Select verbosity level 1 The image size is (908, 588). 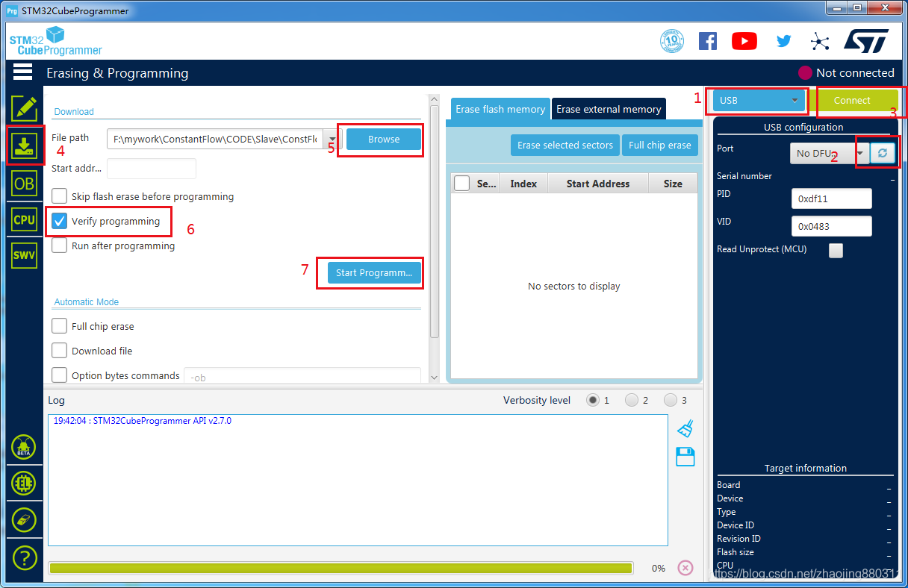593,400
